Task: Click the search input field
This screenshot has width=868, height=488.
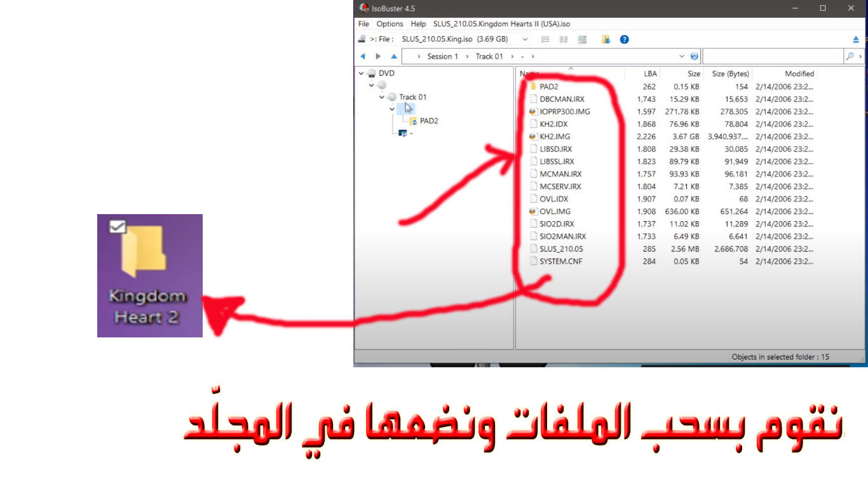Action: pos(772,57)
